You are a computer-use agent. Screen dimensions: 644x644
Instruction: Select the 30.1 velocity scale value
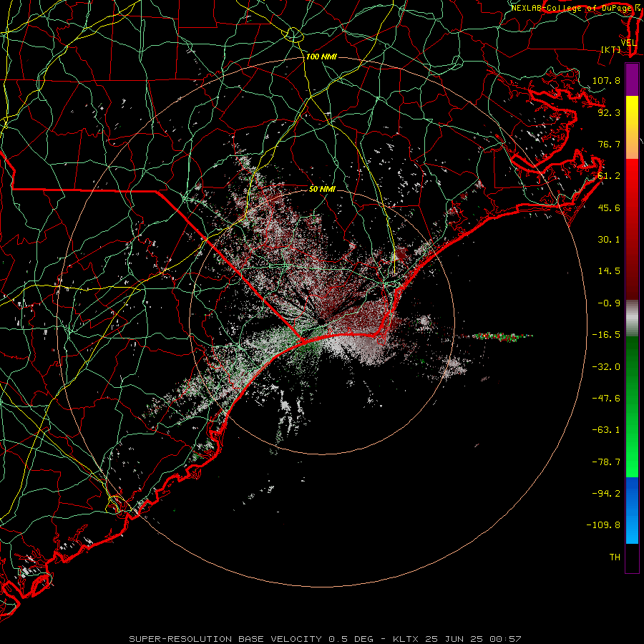click(609, 240)
